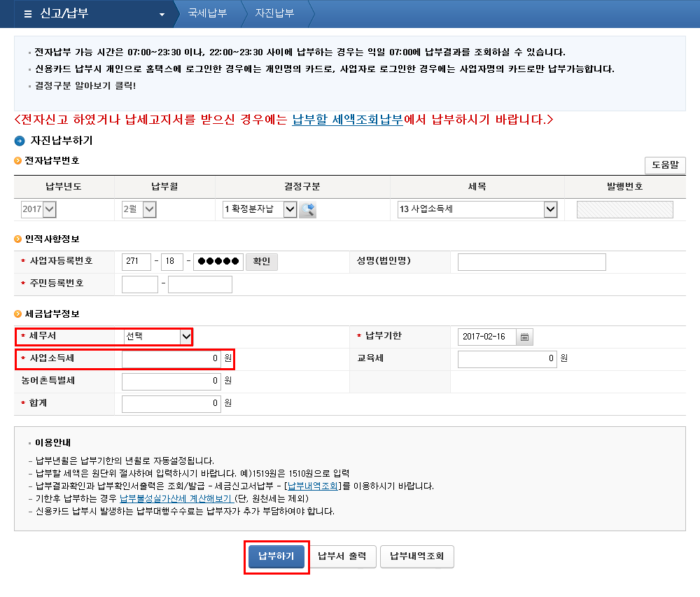
Task: Click the blue 납부하기 button
Action: (276, 556)
